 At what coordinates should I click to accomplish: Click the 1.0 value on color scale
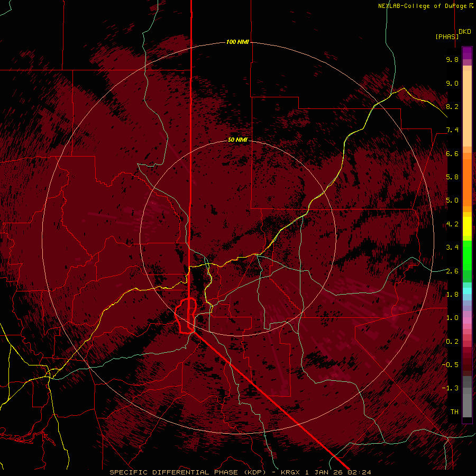pyautogui.click(x=452, y=318)
